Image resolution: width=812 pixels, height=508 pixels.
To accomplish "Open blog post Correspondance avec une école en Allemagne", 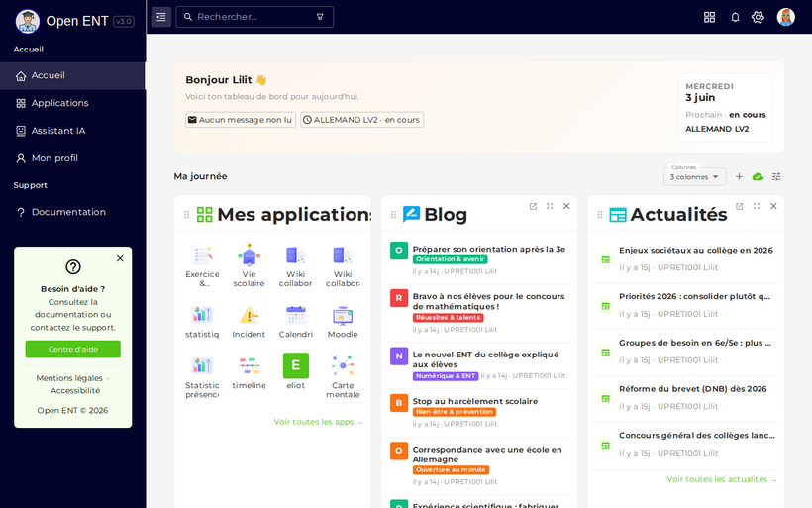I will click(x=487, y=455).
